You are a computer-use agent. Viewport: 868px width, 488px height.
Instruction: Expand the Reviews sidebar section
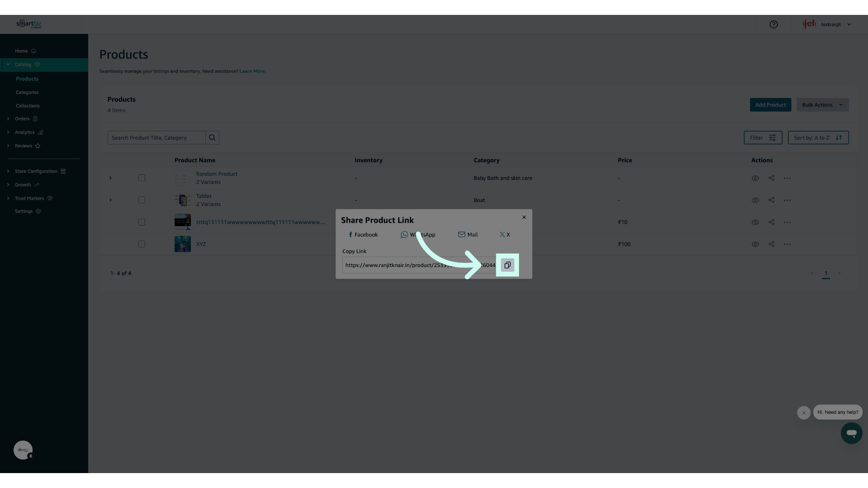coord(8,146)
